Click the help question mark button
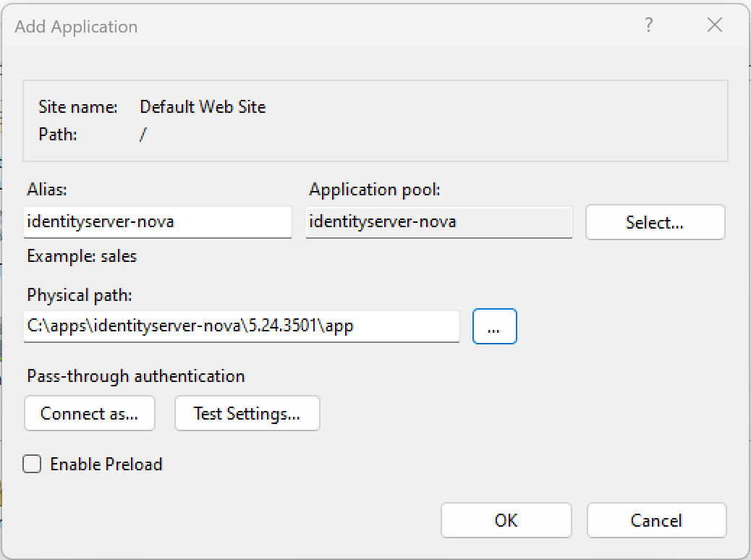Image resolution: width=751 pixels, height=560 pixels. click(x=649, y=26)
